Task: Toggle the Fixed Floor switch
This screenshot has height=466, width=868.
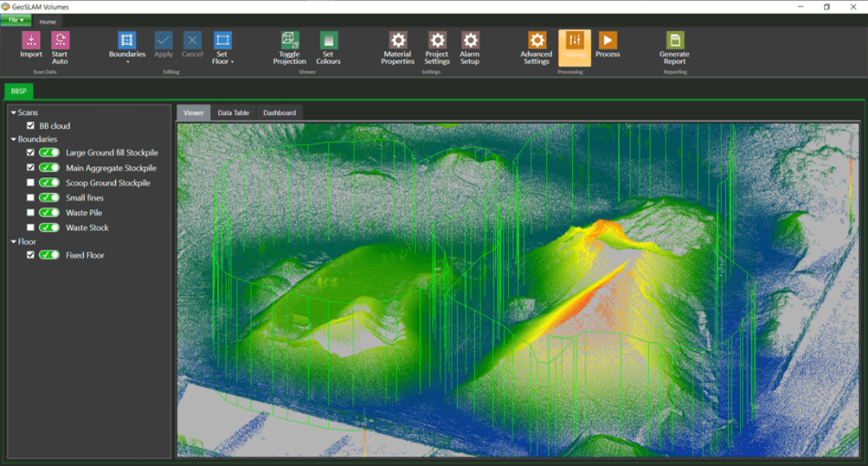Action: pos(49,255)
